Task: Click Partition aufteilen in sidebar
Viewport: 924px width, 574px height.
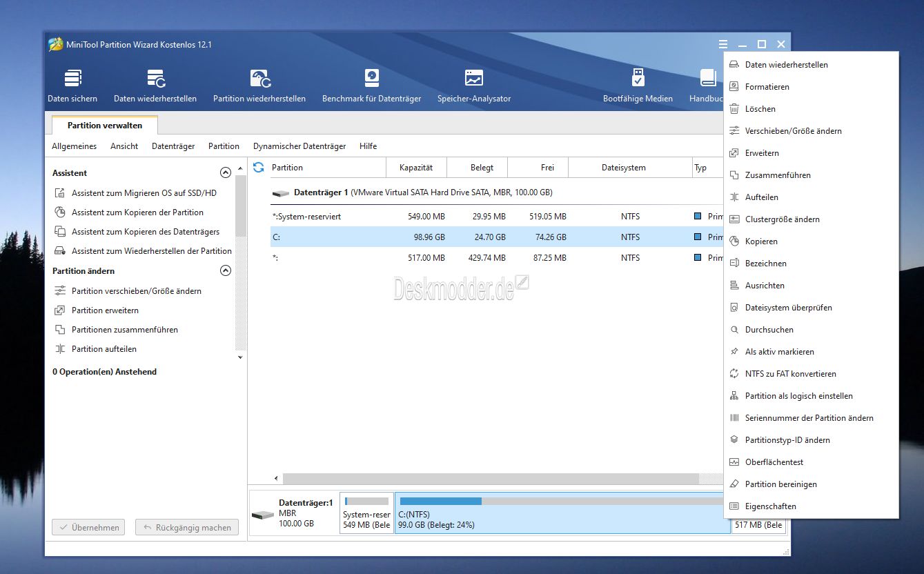Action: point(95,349)
